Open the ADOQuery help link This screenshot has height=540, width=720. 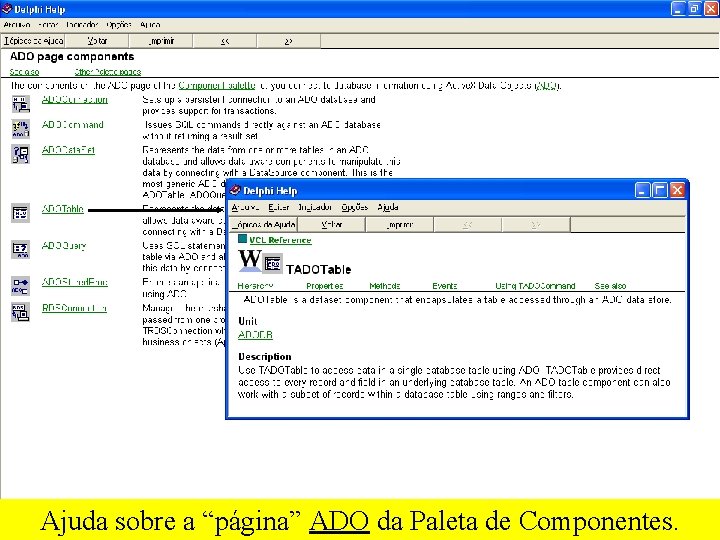pos(64,246)
